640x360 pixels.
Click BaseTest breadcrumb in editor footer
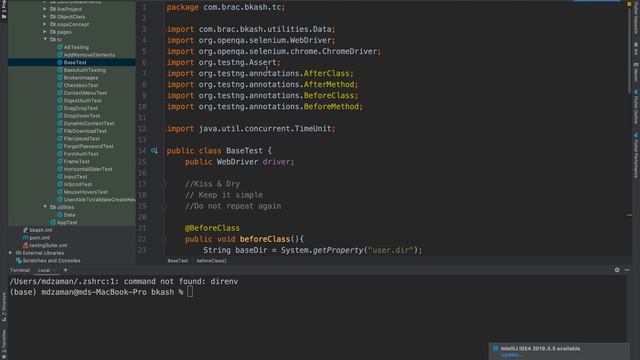pyautogui.click(x=178, y=260)
